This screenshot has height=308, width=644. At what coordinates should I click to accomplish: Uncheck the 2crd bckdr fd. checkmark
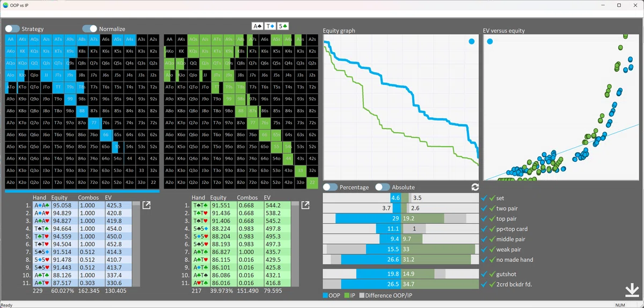[x=485, y=284]
